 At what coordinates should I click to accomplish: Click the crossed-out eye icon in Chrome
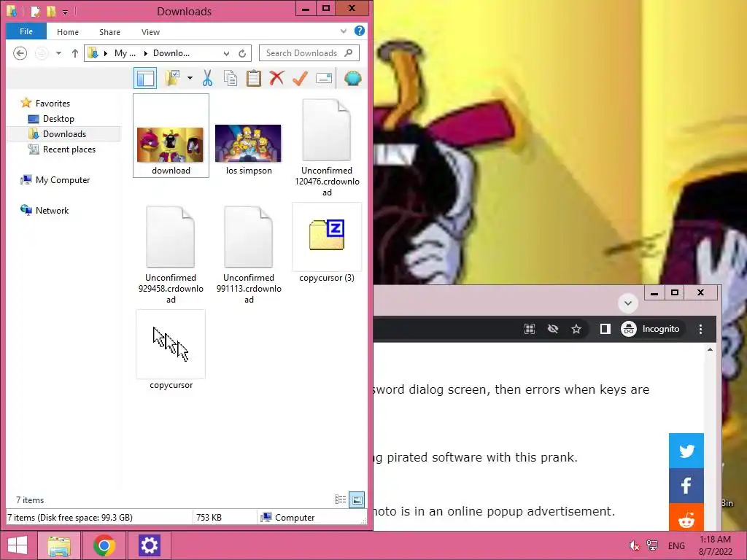tap(553, 329)
